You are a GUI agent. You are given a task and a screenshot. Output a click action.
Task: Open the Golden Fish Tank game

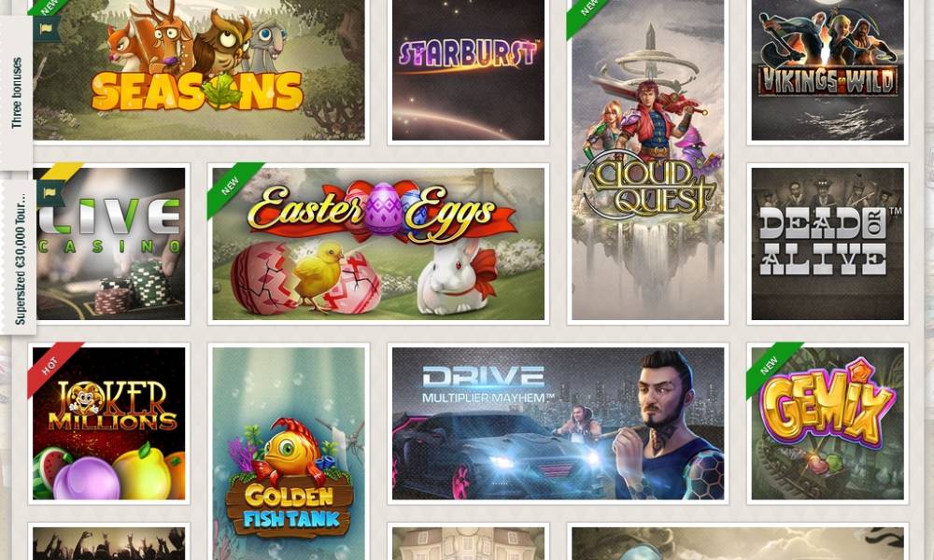tap(289, 454)
